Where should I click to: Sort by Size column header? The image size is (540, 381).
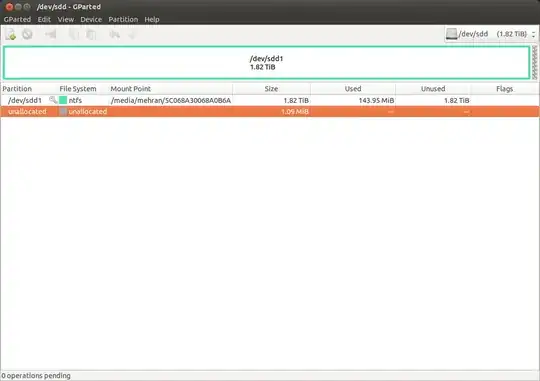pyautogui.click(x=271, y=89)
